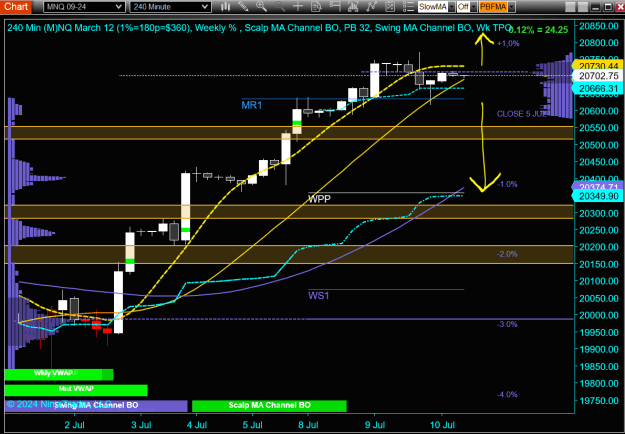This screenshot has width=625, height=434.
Task: Toggle the Chart Trader panel icon
Action: pyautogui.click(x=335, y=6)
